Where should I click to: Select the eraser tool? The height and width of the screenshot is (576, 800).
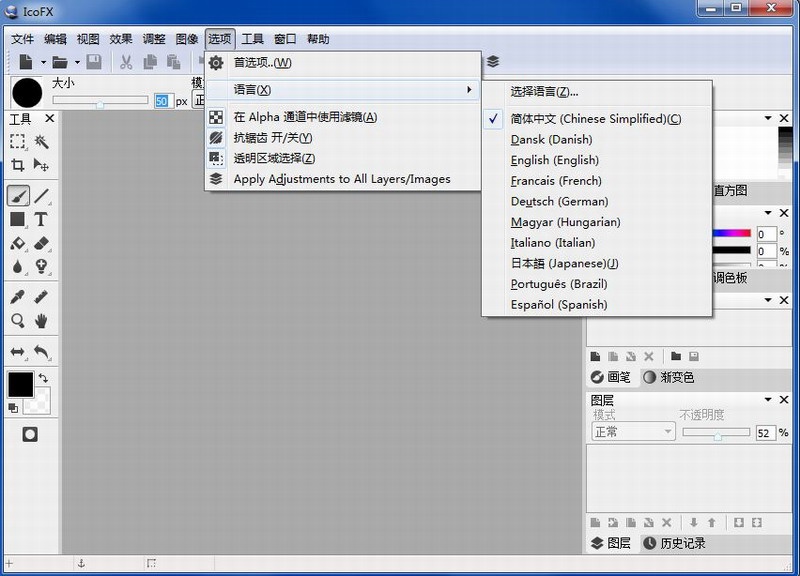[41, 243]
